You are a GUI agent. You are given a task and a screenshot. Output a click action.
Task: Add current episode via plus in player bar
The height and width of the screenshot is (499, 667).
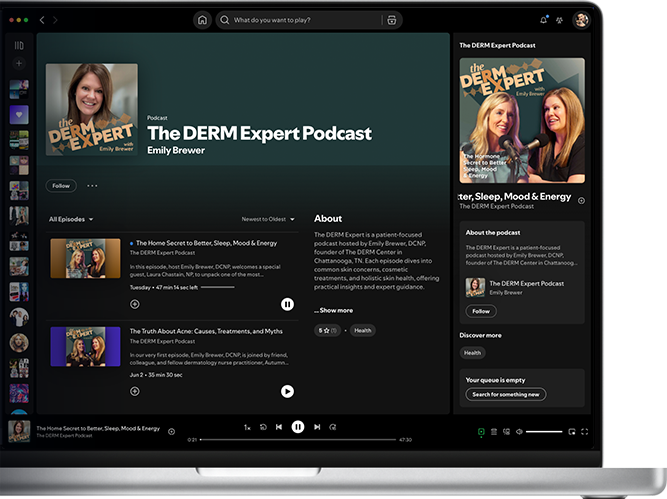(x=171, y=431)
